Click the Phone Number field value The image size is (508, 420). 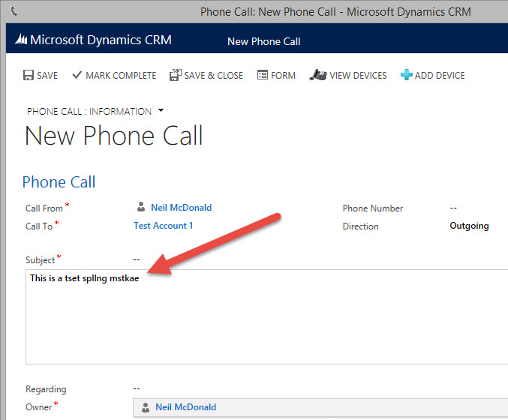(x=453, y=208)
